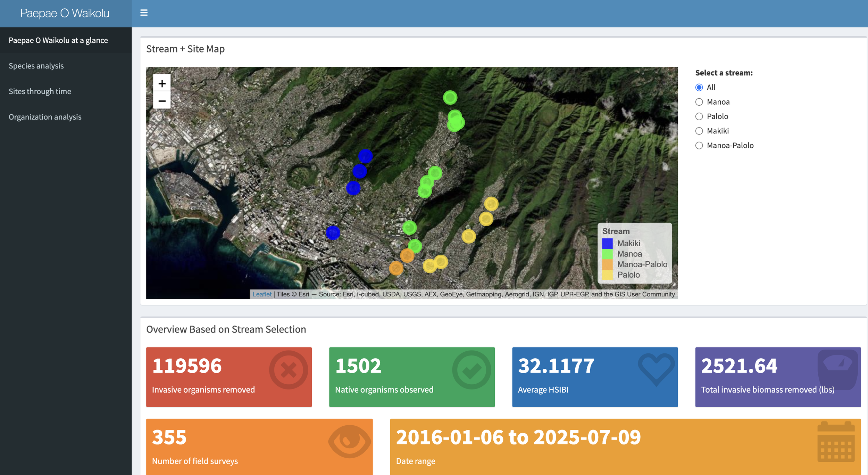Zoom in on the map
Screen dimensions: 868x475
tap(162, 83)
